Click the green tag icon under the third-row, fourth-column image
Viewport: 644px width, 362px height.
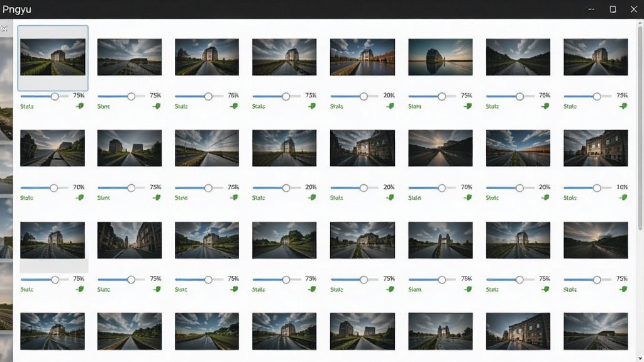pos(312,289)
